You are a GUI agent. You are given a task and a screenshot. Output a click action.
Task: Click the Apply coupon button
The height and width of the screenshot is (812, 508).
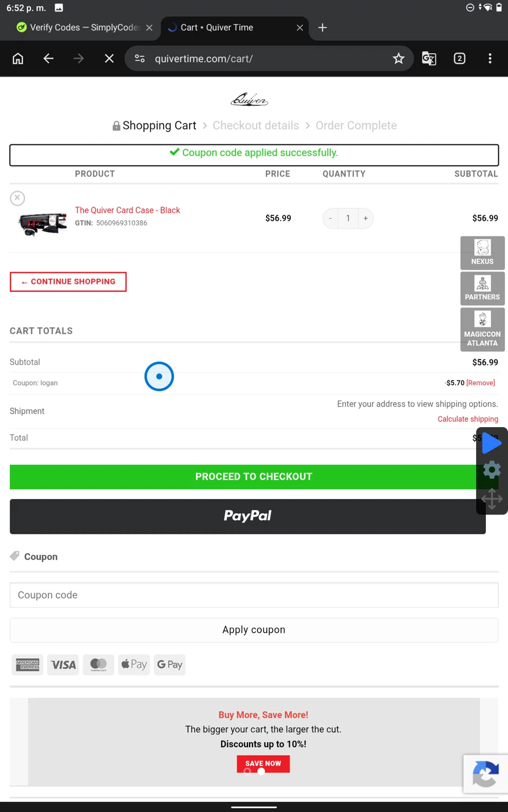254,630
